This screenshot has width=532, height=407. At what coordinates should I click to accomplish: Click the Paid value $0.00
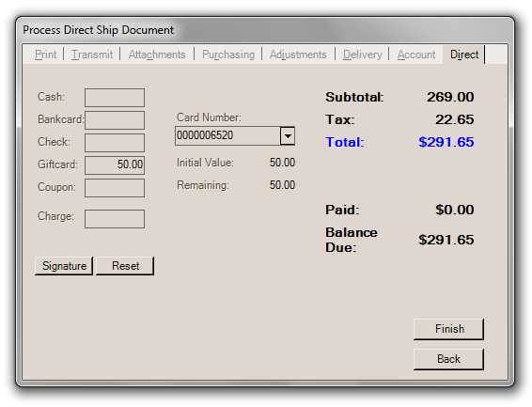point(455,210)
